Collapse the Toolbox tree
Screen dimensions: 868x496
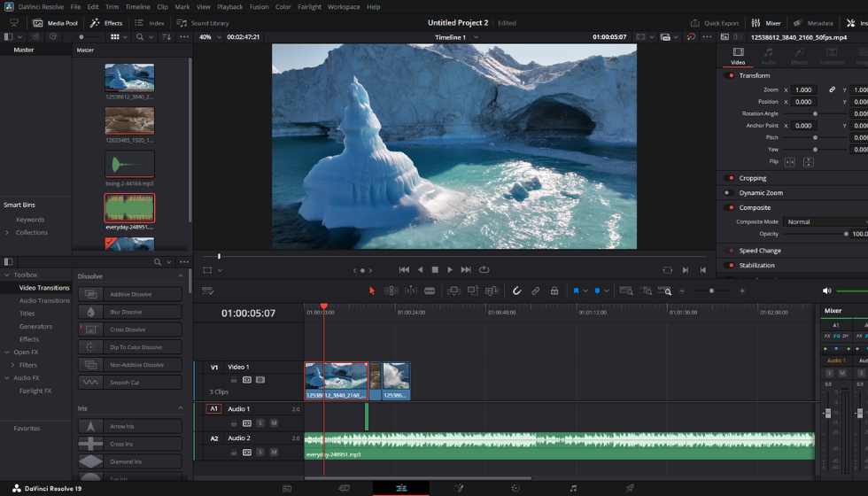[7, 275]
